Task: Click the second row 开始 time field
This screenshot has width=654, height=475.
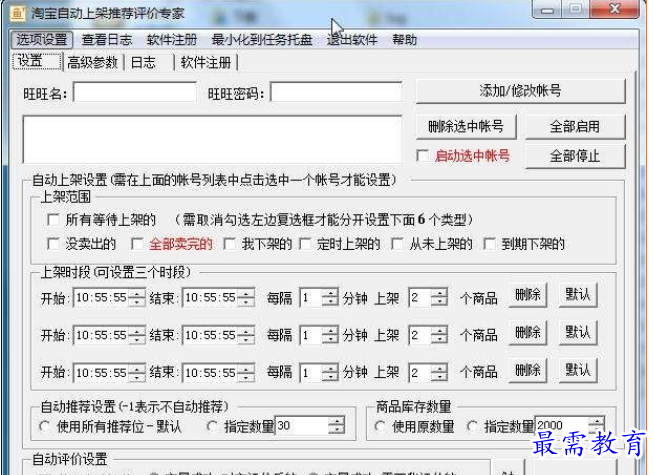Action: click(101, 335)
